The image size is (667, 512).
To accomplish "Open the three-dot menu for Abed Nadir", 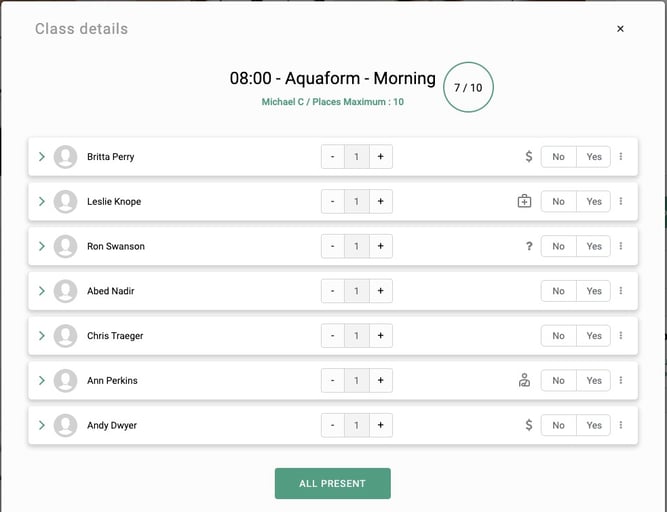I will 621,291.
